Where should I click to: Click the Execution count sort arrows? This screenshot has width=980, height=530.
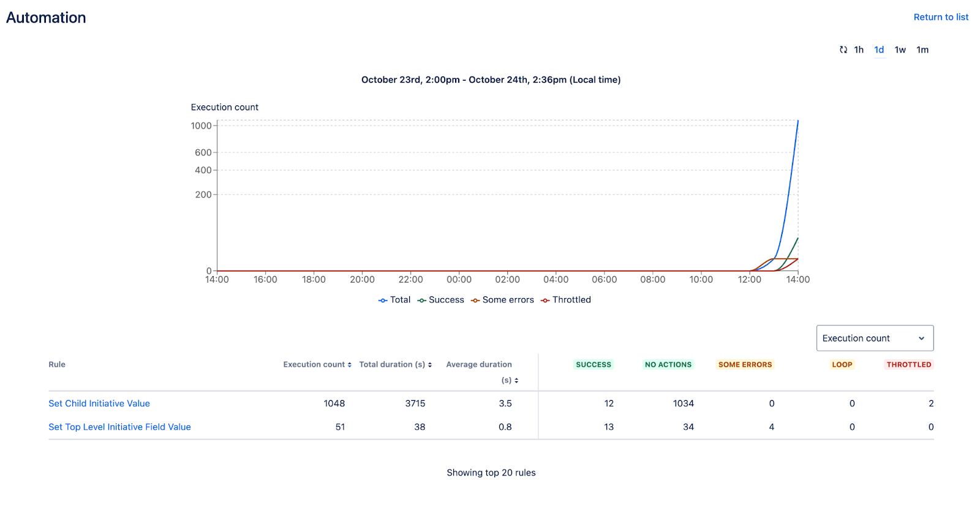(350, 365)
